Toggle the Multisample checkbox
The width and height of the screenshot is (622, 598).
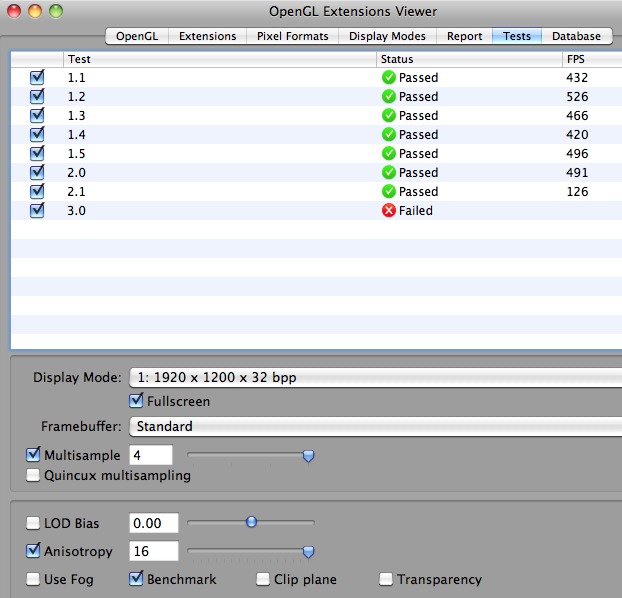coord(33,455)
